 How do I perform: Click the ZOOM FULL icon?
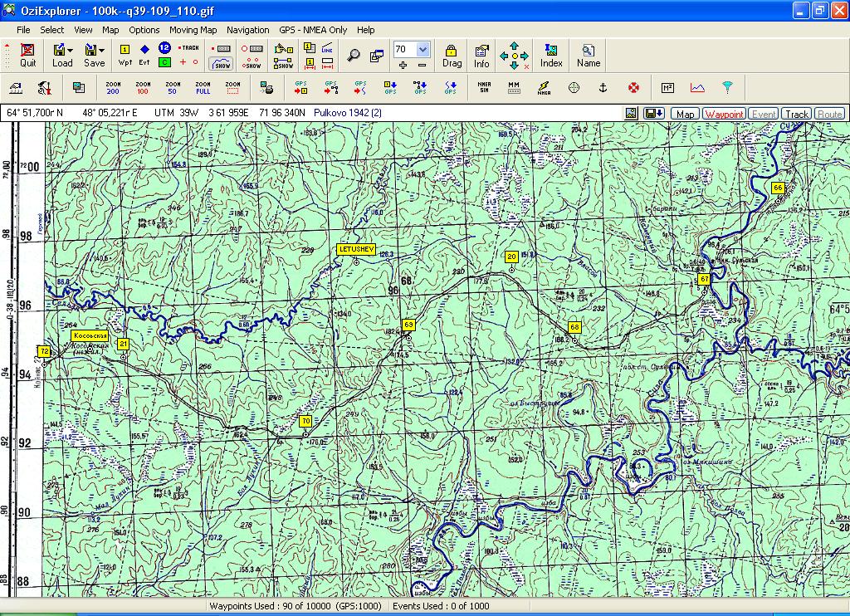click(203, 87)
